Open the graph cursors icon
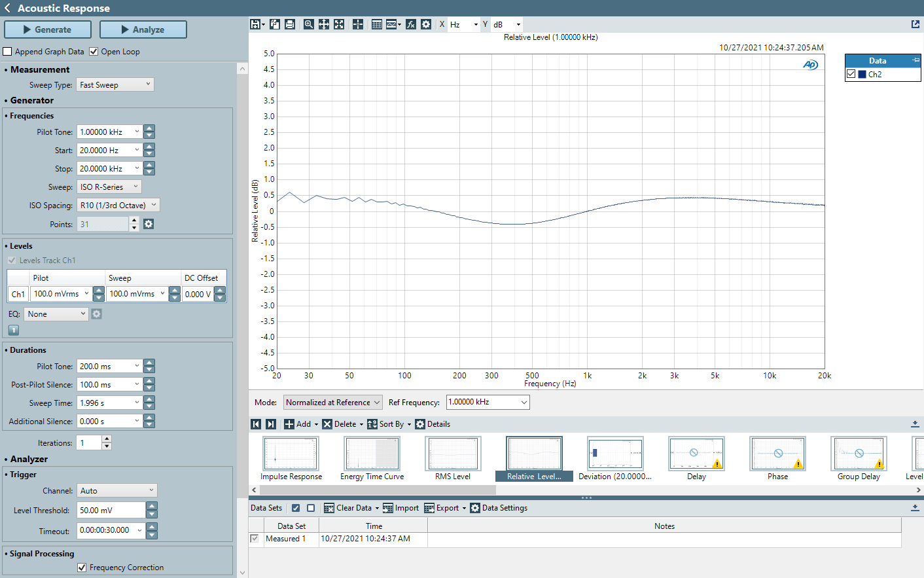This screenshot has width=924, height=578. click(x=357, y=24)
